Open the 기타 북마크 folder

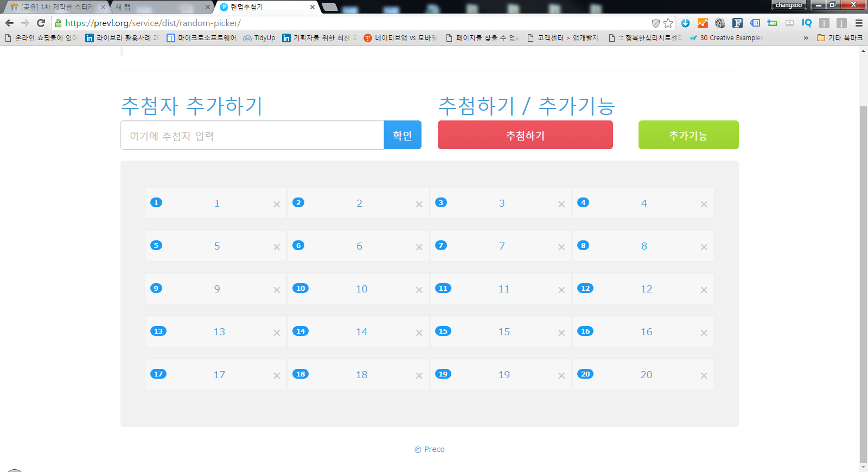[840, 38]
